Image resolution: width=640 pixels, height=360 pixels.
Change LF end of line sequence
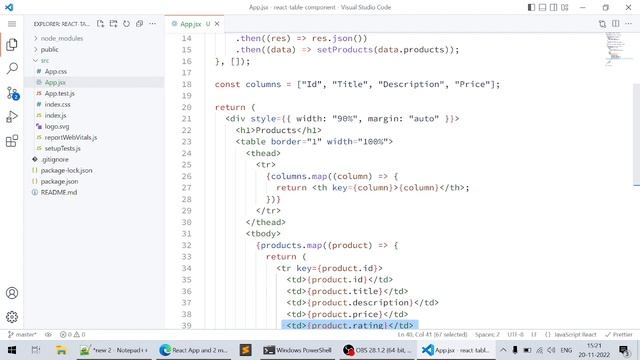(534, 334)
